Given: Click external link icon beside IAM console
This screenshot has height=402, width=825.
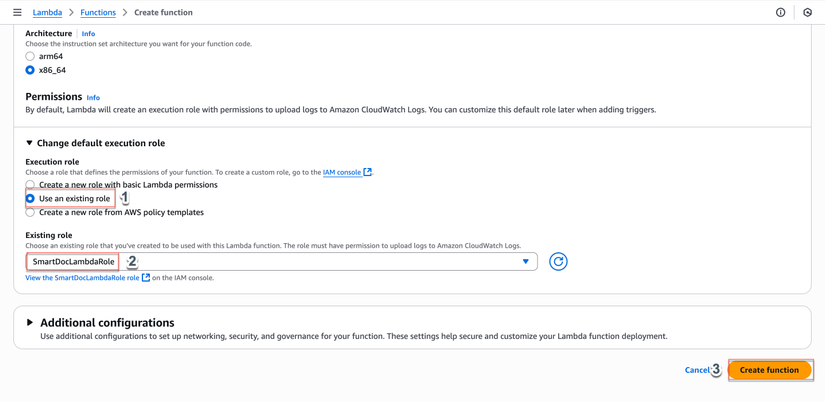Looking at the screenshot, I should [x=368, y=172].
